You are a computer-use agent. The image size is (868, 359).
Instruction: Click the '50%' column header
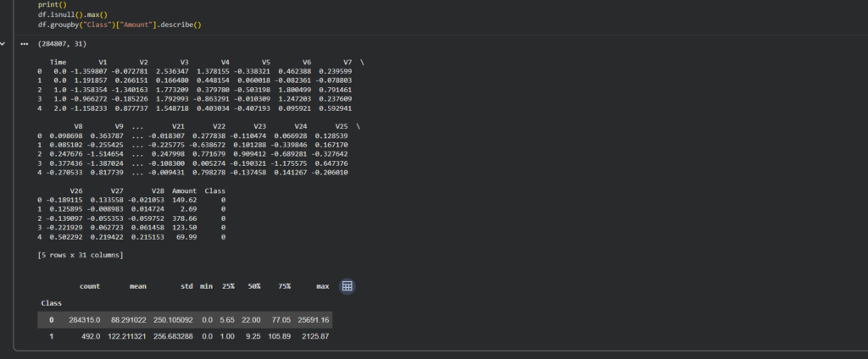tap(254, 286)
